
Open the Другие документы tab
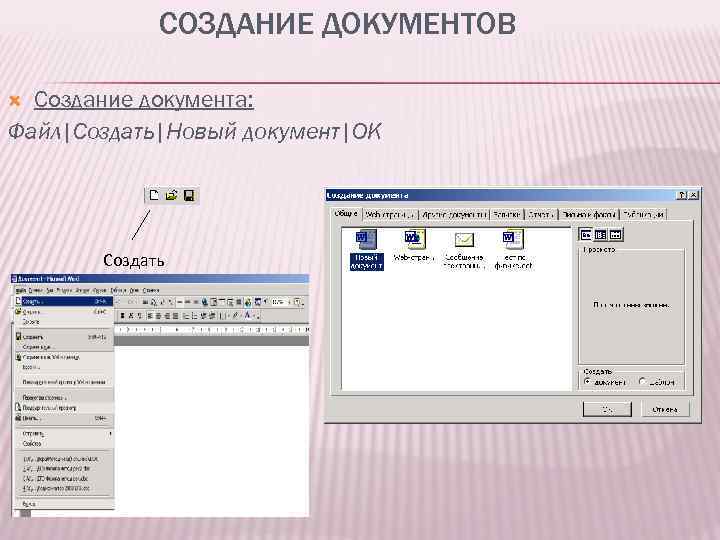pos(454,214)
